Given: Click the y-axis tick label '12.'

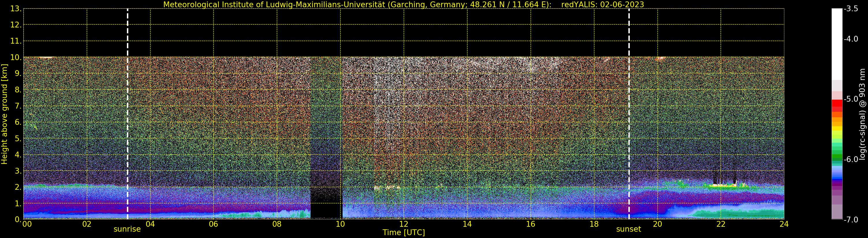Looking at the screenshot, I should [x=16, y=25].
